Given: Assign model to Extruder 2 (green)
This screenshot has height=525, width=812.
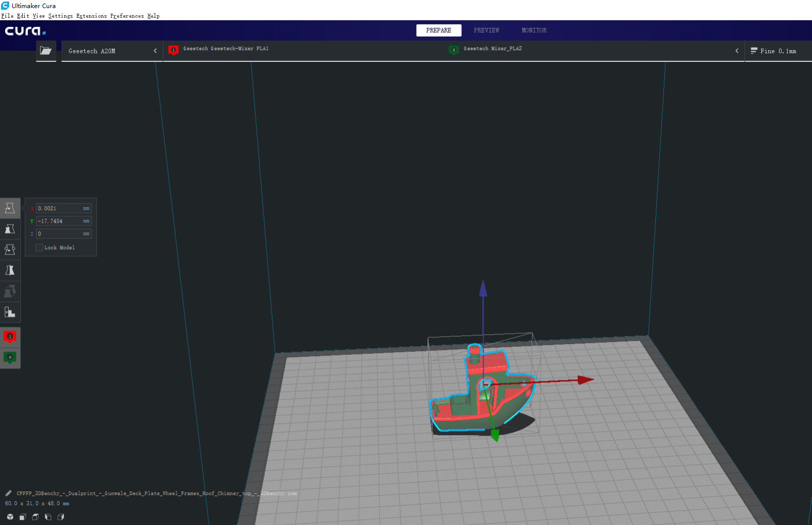Looking at the screenshot, I should [10, 358].
